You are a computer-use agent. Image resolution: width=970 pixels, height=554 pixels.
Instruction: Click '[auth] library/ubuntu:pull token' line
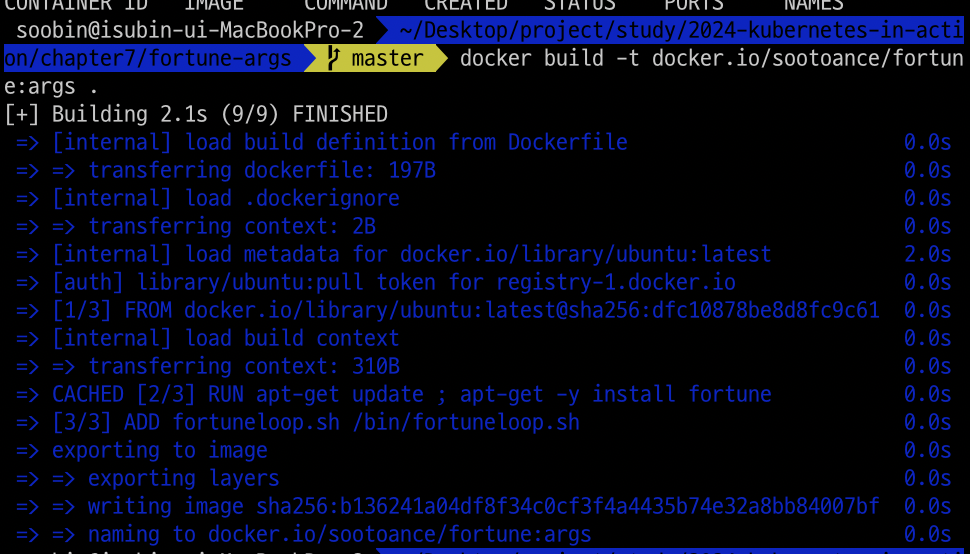click(376, 282)
